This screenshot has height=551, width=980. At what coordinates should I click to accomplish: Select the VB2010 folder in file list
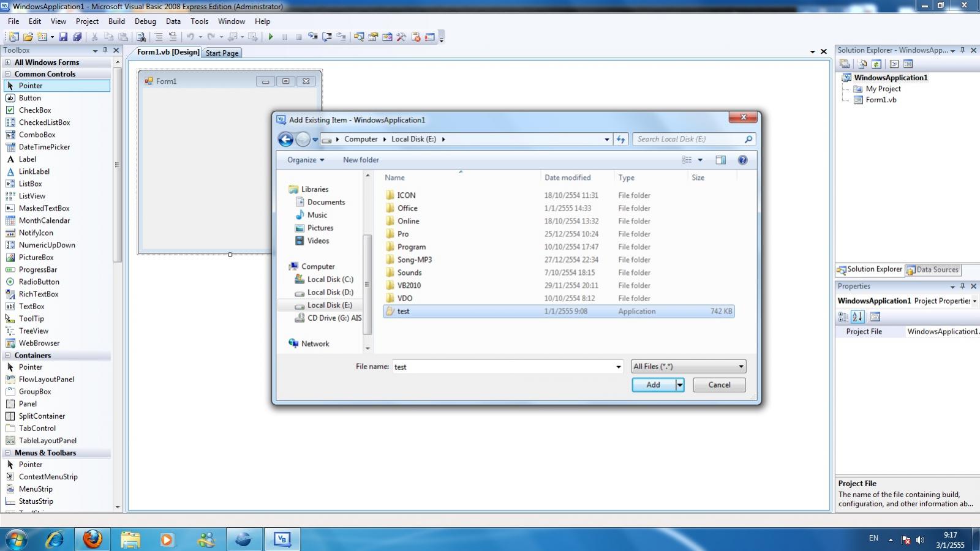[x=409, y=285]
